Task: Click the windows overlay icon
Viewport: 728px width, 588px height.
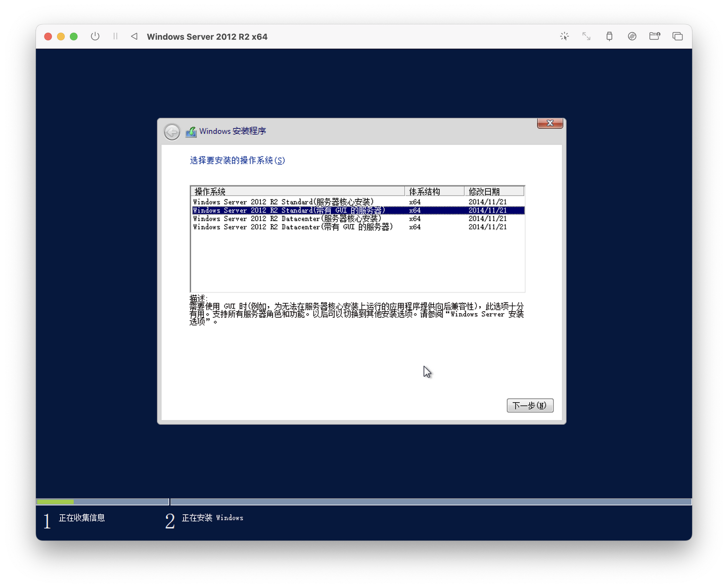Action: [x=677, y=36]
